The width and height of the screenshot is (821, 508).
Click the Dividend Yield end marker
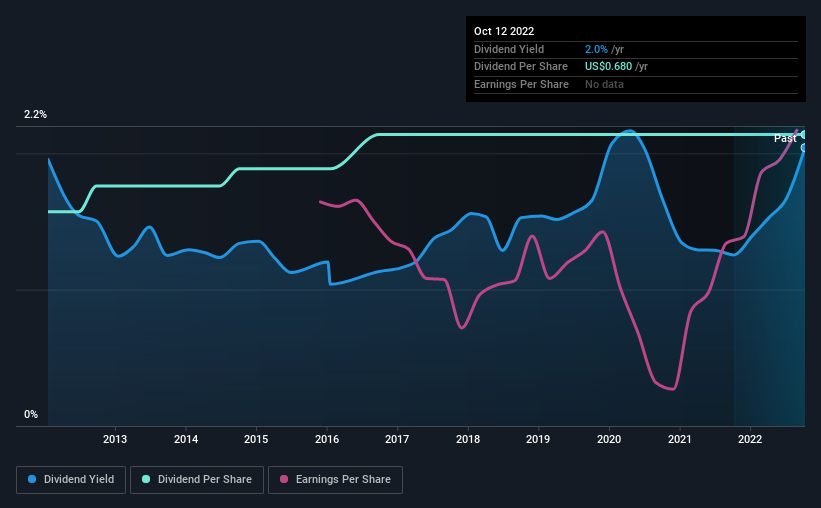[x=804, y=148]
